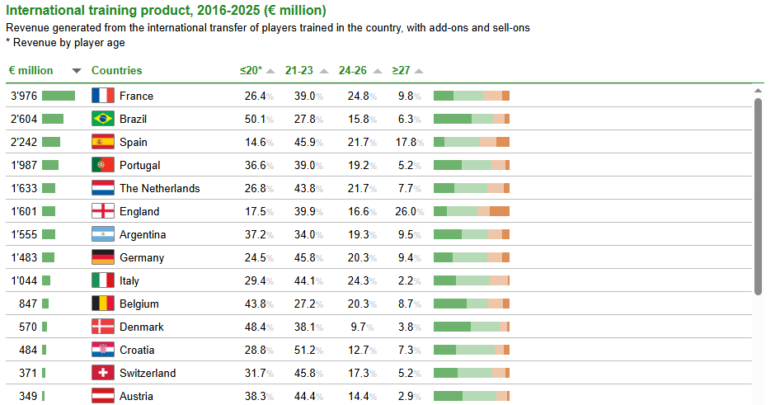This screenshot has width=780, height=405.
Task: Click the Countries column header
Action: (116, 71)
